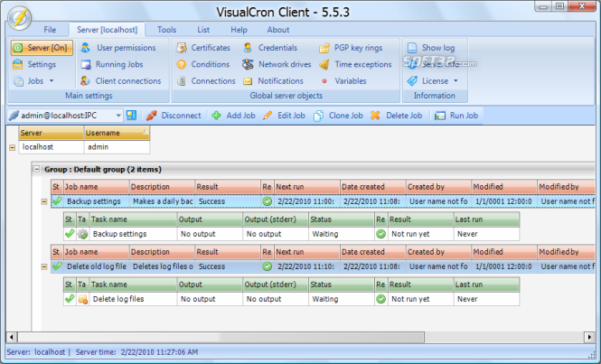Open Network drives
Screen dimensions: 601x364
point(277,64)
